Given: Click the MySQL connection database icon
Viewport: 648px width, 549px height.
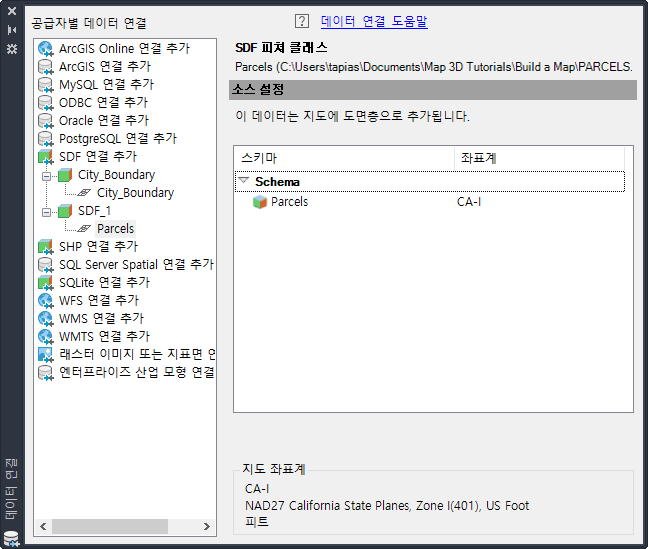Looking at the screenshot, I should (45, 85).
